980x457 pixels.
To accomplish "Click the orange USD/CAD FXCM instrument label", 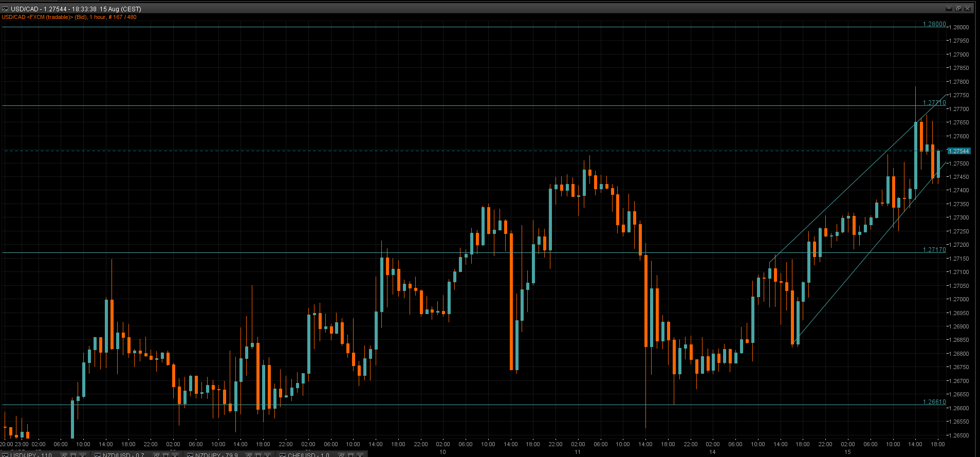I will (x=69, y=17).
